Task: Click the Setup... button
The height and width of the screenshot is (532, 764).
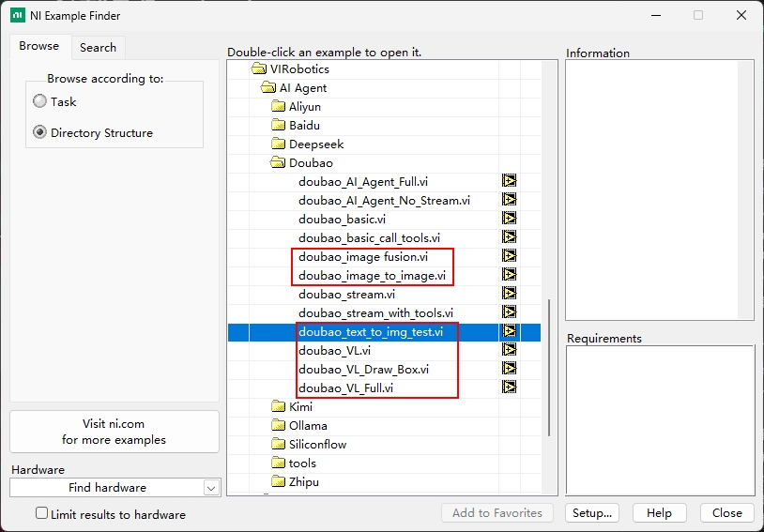Action: click(592, 513)
